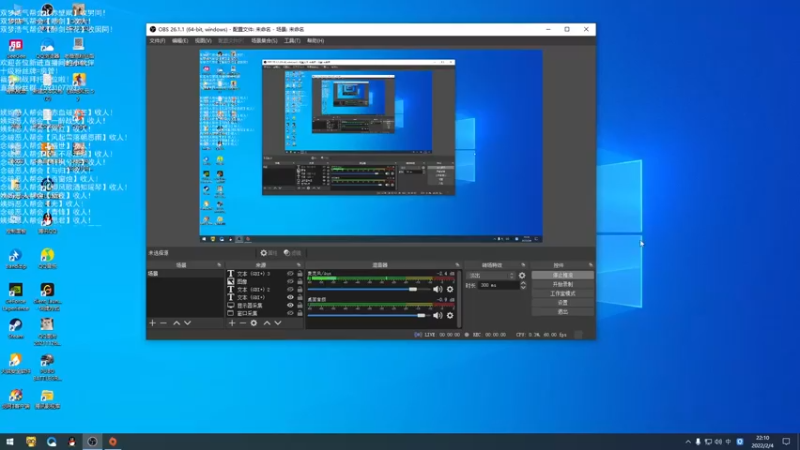800x450 pixels.
Task: Open the QQ penguin taskbar icon
Action: point(71,442)
